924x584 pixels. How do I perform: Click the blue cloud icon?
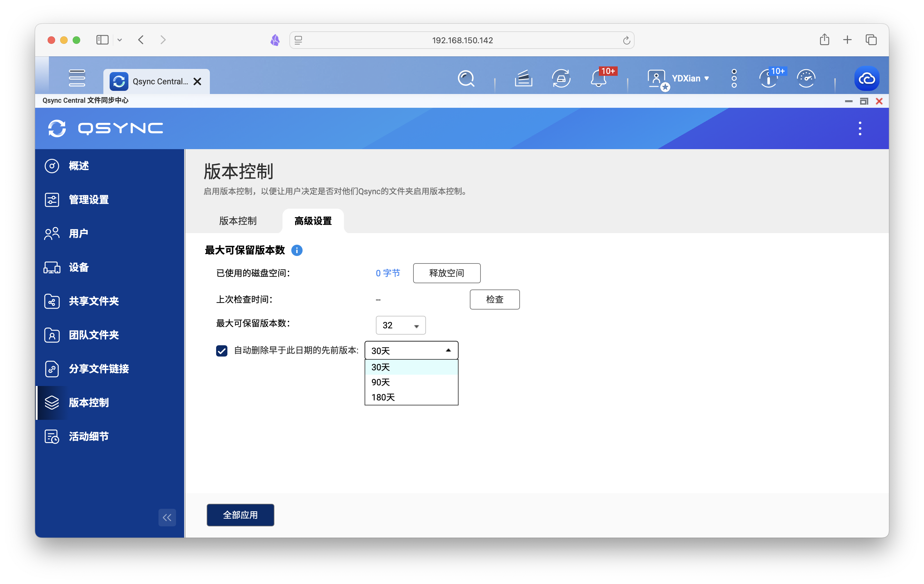click(x=866, y=79)
